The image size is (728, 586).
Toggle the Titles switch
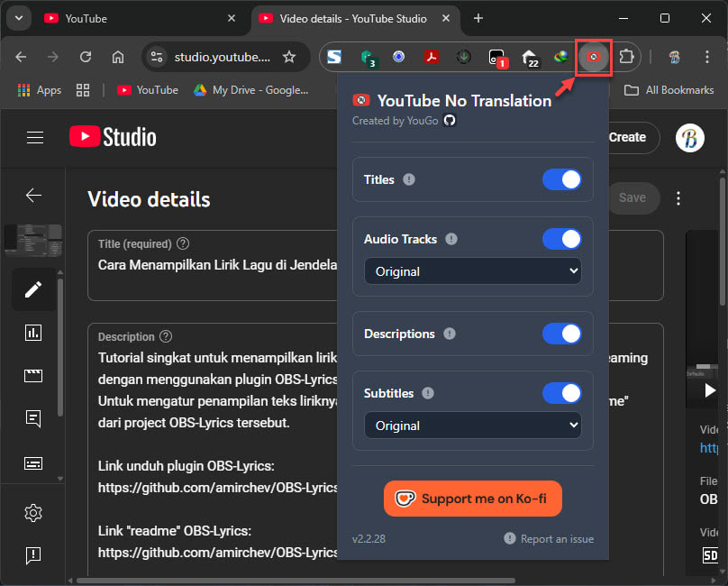point(562,179)
